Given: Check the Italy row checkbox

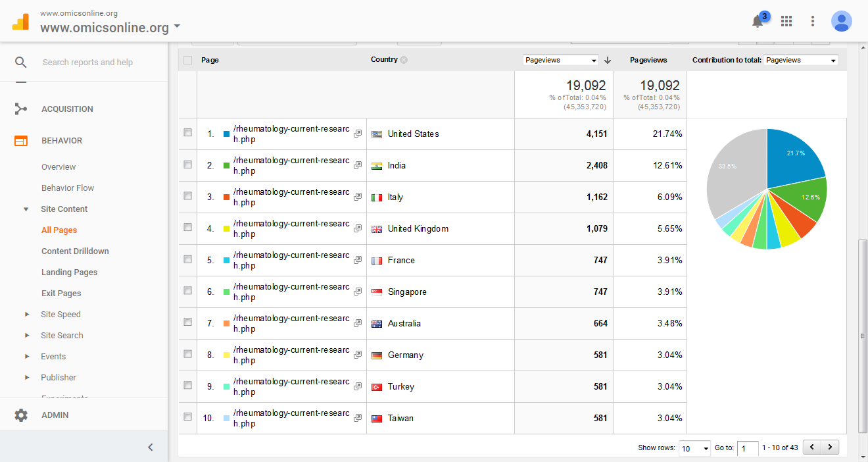Looking at the screenshot, I should (188, 195).
